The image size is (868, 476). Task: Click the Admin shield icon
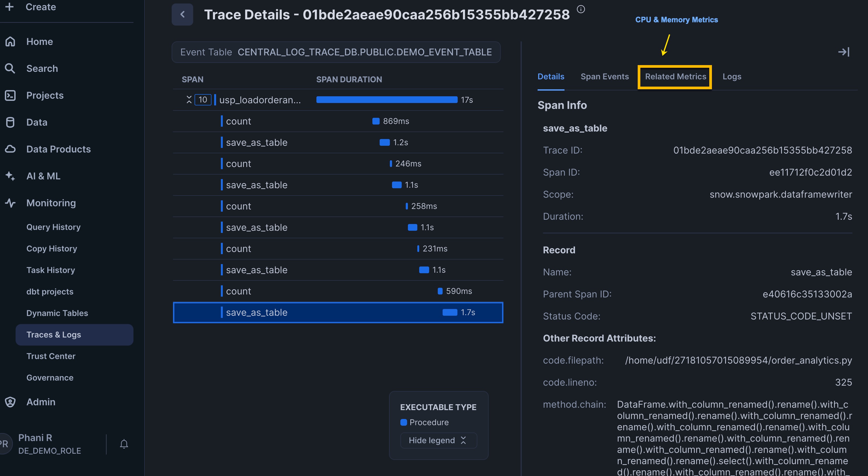tap(10, 402)
